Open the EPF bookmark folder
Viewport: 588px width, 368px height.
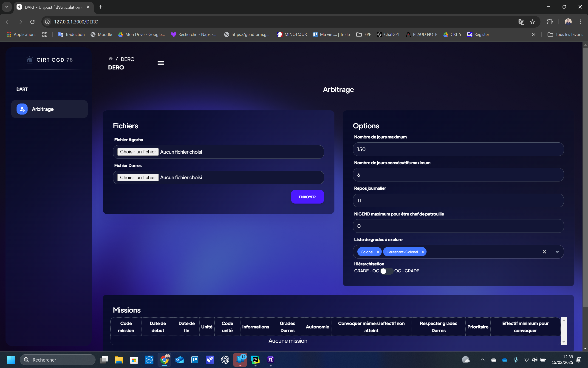tap(364, 34)
